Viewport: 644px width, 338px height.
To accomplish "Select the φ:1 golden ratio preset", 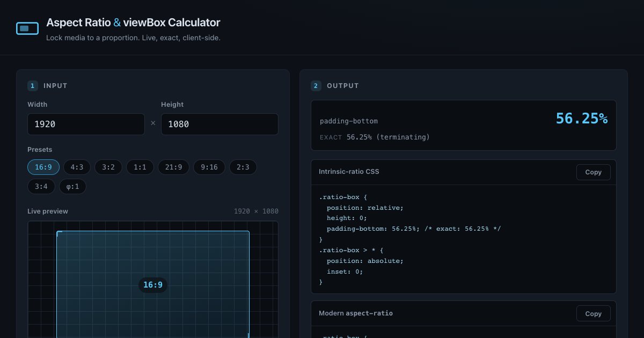I will [72, 187].
